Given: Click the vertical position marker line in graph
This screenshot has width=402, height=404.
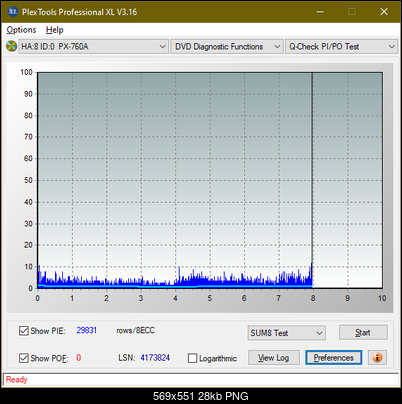Looking at the screenshot, I should tap(312, 180).
